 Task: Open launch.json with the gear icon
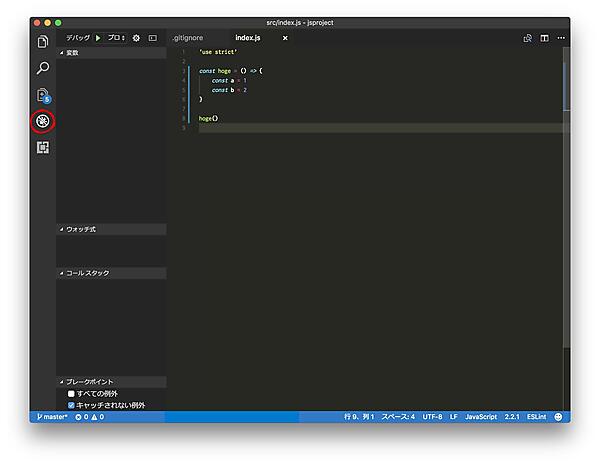pyautogui.click(x=136, y=38)
